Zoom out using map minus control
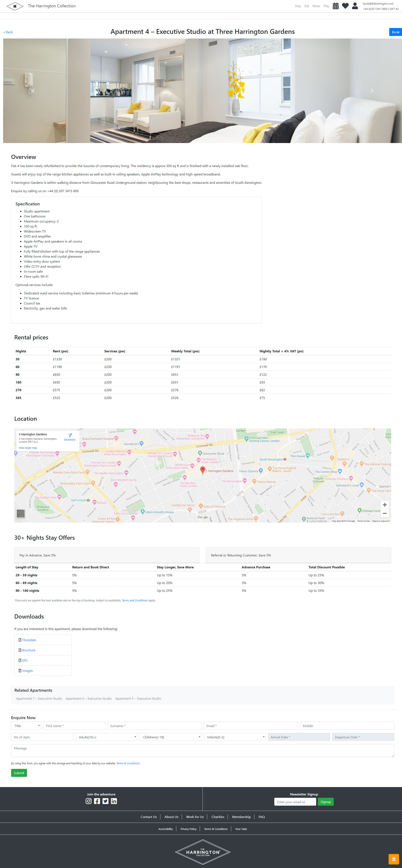Screen dimensions: 402x868 click(384, 513)
